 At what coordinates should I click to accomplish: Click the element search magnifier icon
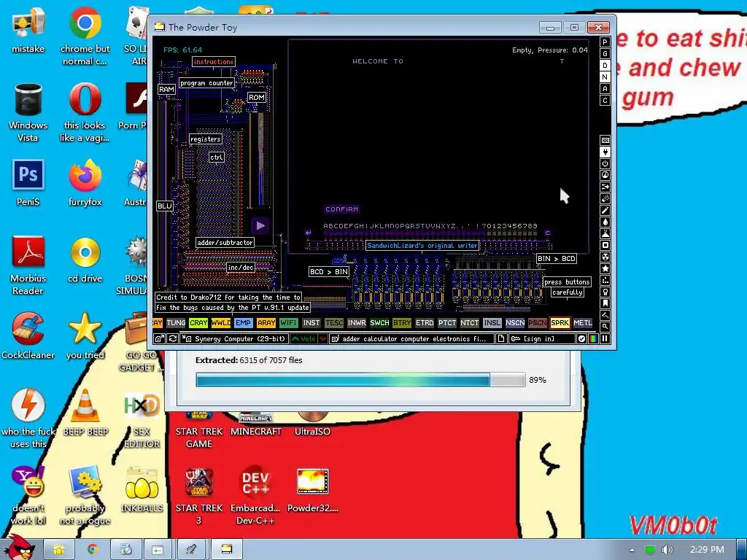pos(605,327)
